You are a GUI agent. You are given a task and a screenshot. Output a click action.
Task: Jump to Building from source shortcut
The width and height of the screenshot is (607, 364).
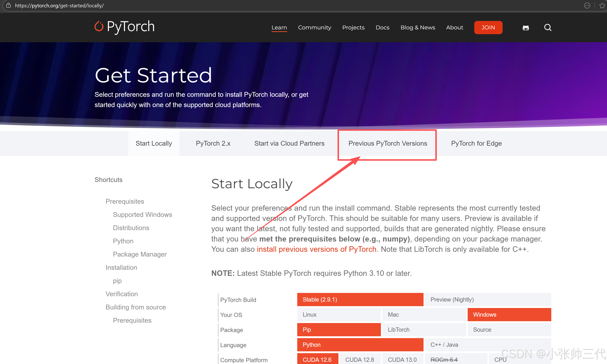(x=135, y=307)
